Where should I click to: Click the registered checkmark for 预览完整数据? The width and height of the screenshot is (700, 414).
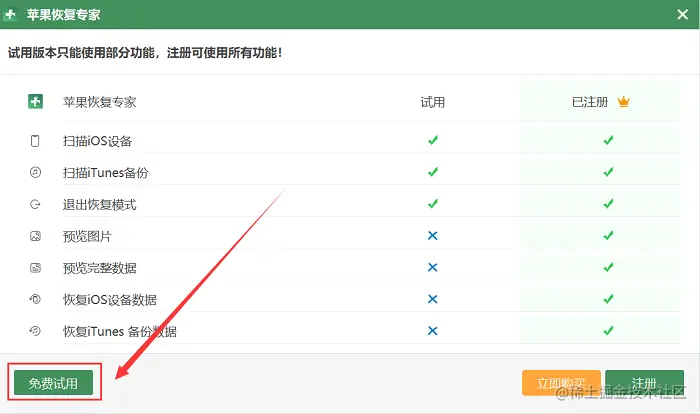[x=608, y=267]
